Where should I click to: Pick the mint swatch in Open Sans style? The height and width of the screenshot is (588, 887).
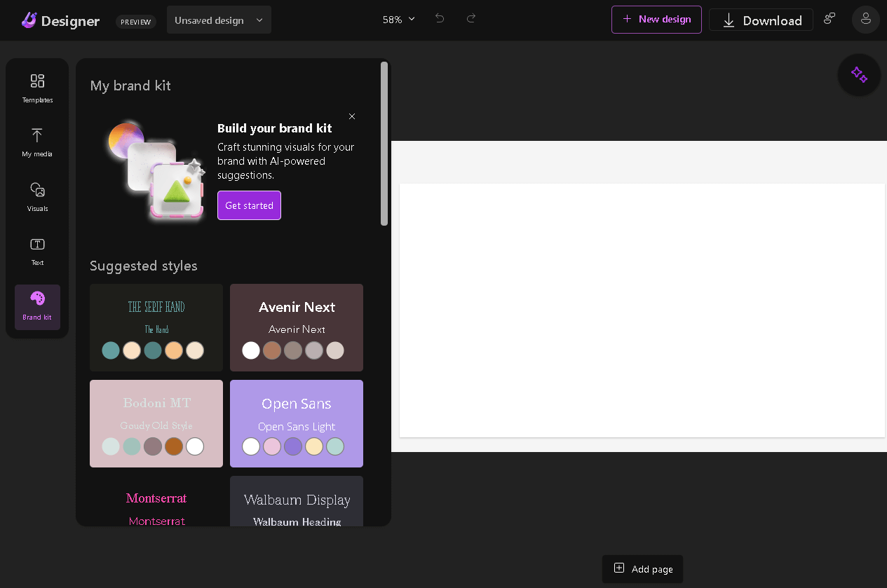coord(335,446)
